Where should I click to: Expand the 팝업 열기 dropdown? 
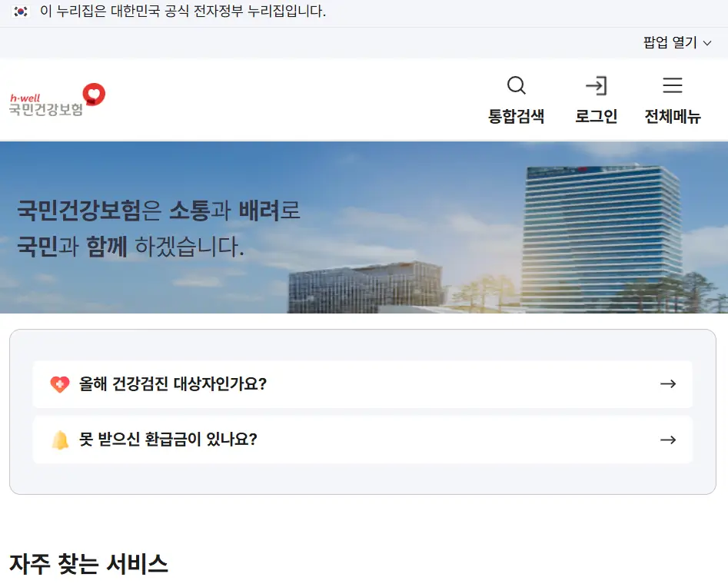coord(677,43)
